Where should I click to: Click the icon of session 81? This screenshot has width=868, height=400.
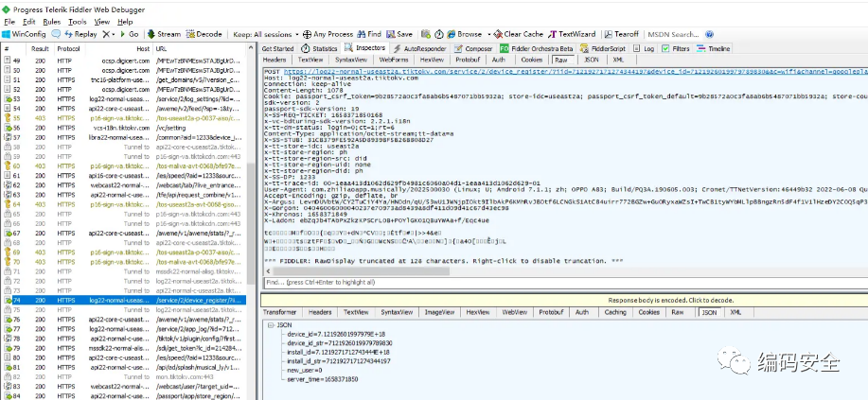click(x=9, y=367)
